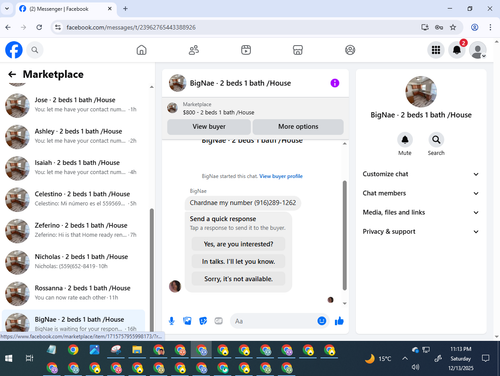Click the taskbar volume speaker icon
Image resolution: width=500 pixels, height=376 pixels.
(415, 367)
